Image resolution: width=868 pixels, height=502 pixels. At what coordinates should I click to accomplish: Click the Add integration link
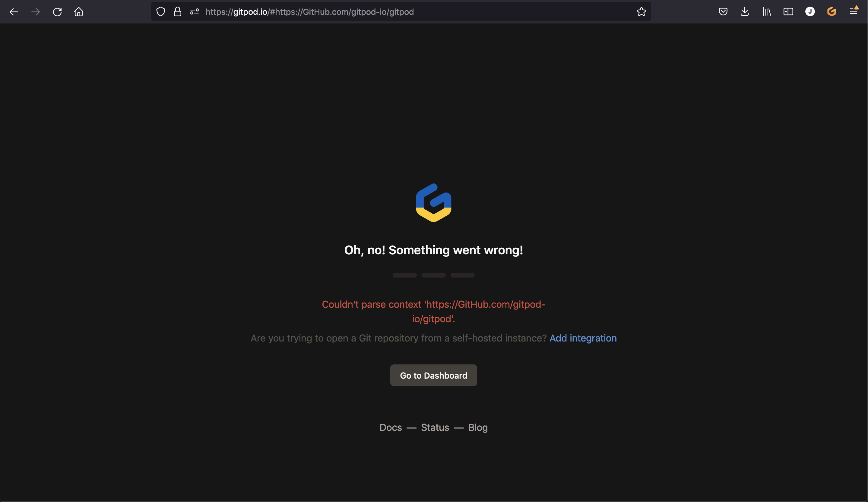point(583,338)
